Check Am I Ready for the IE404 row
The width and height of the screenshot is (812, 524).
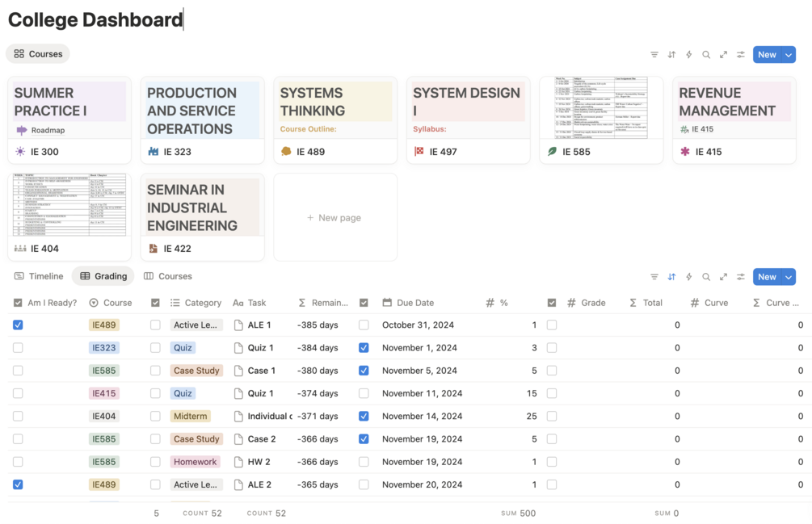coord(18,417)
